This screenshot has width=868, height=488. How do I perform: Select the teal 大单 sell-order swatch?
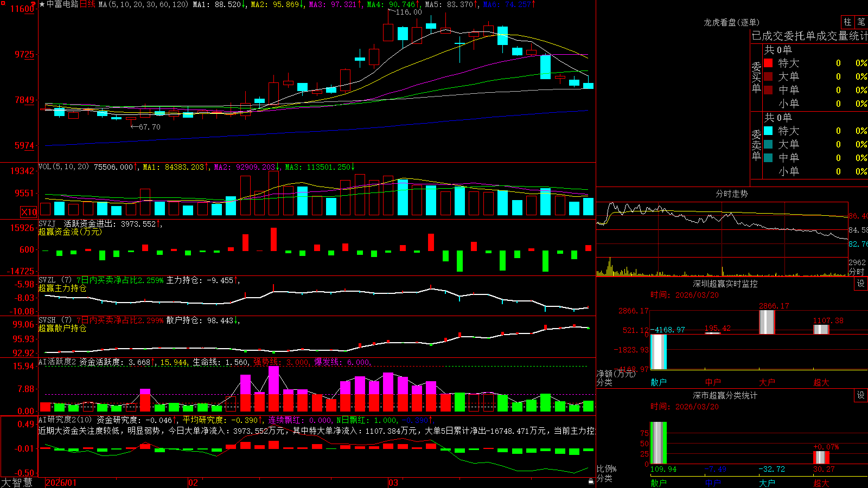pos(768,144)
